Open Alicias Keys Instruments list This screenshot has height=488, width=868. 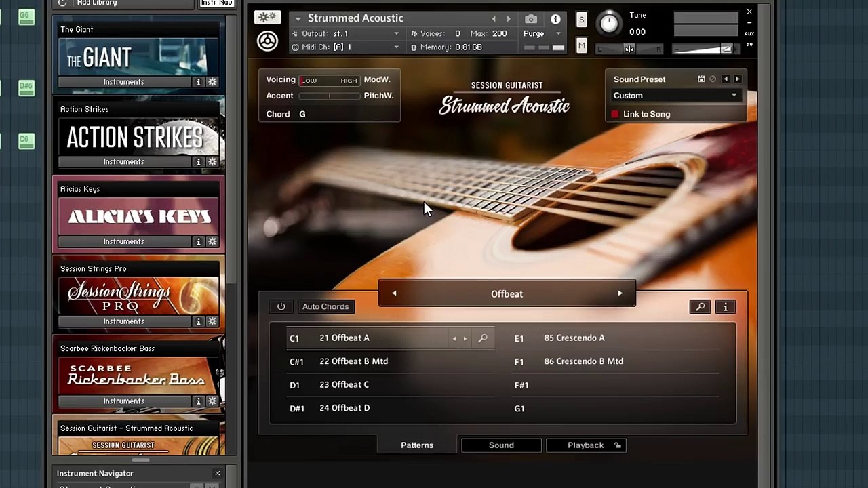pos(124,241)
